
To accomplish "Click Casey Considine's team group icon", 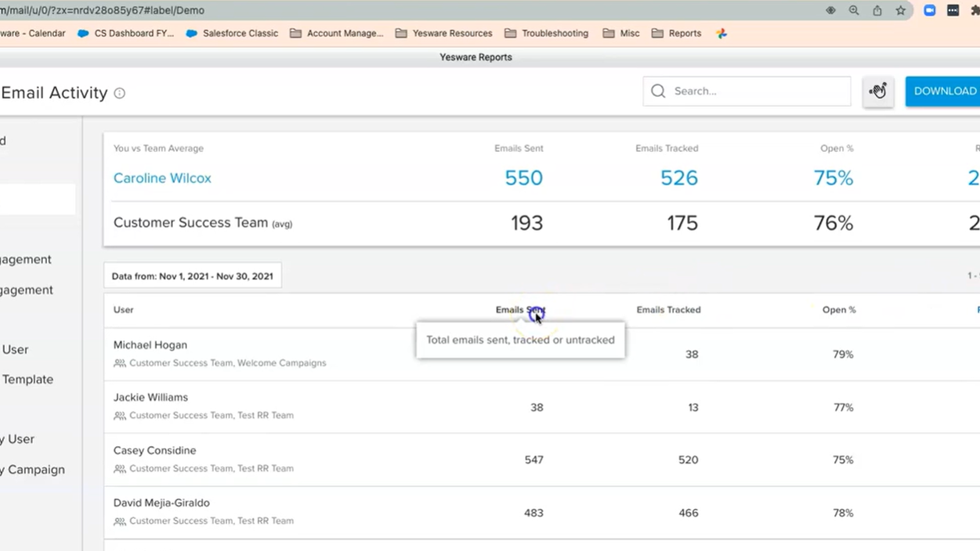I will click(120, 469).
